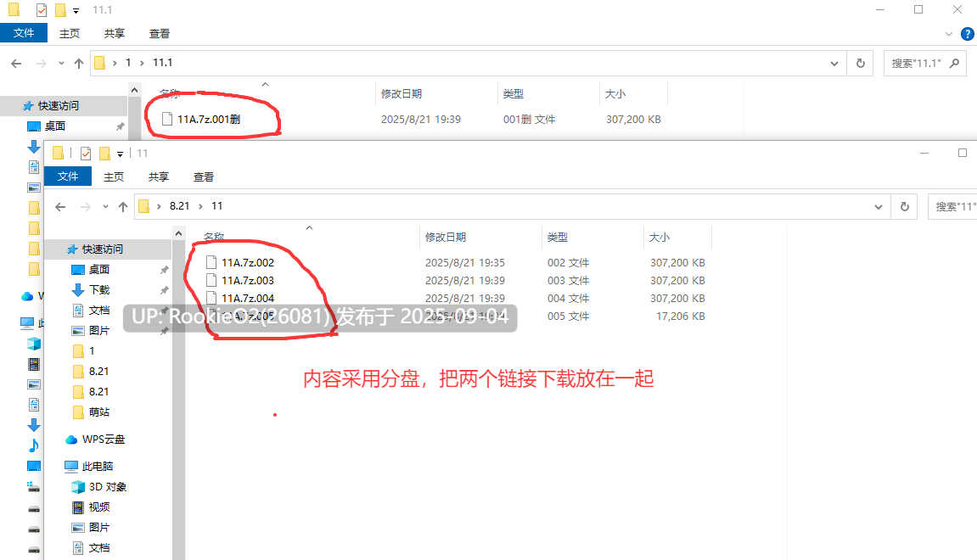Sort by 类型 column in the 11 window
The height and width of the screenshot is (560, 977).
pyautogui.click(x=558, y=237)
